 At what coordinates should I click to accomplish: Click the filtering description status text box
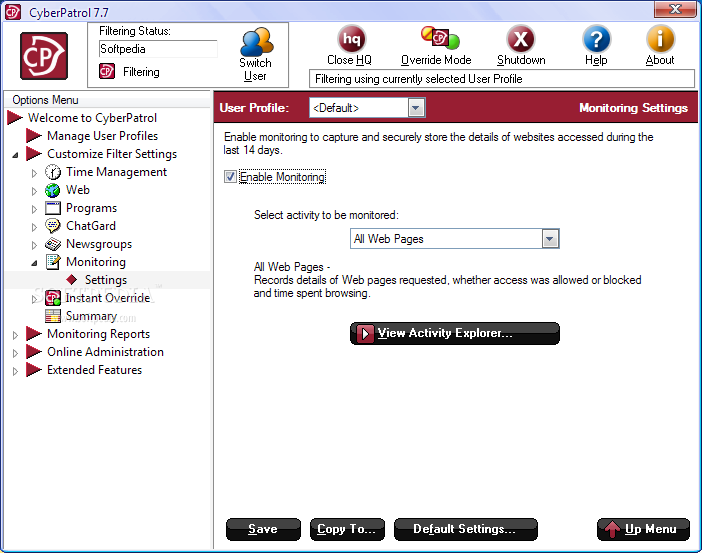501,79
